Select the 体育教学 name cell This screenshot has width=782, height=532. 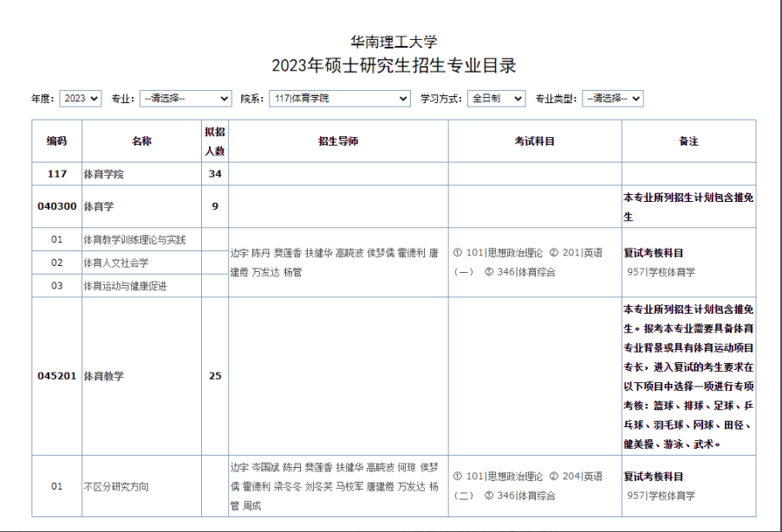(x=141, y=376)
